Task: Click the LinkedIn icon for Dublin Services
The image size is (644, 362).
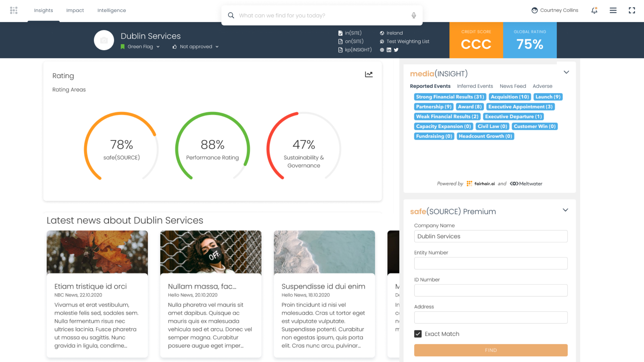Action: coord(389,49)
